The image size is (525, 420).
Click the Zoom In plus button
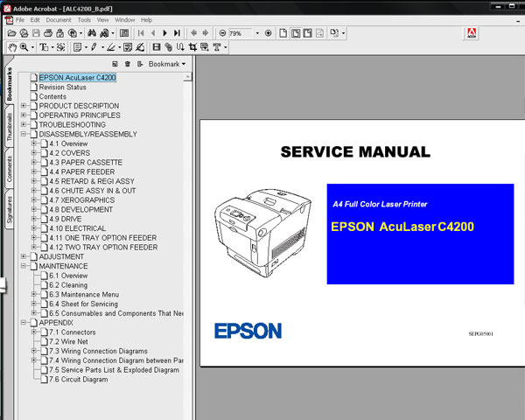coord(269,33)
